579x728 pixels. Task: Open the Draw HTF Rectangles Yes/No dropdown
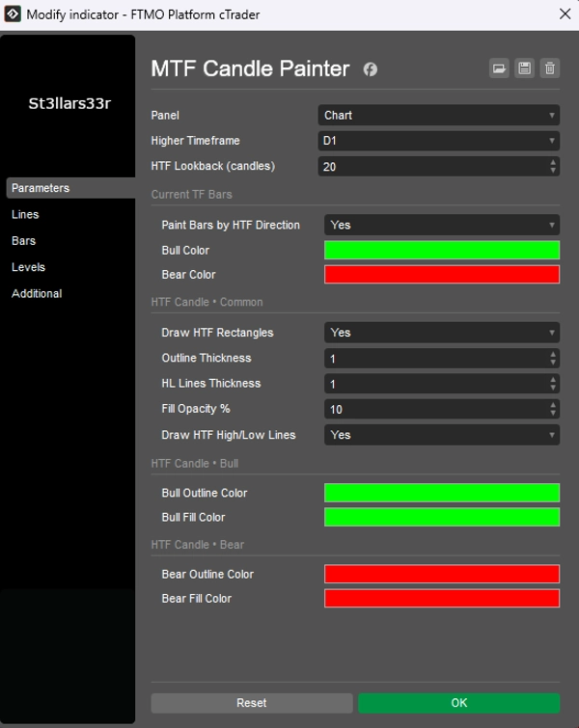pos(441,333)
